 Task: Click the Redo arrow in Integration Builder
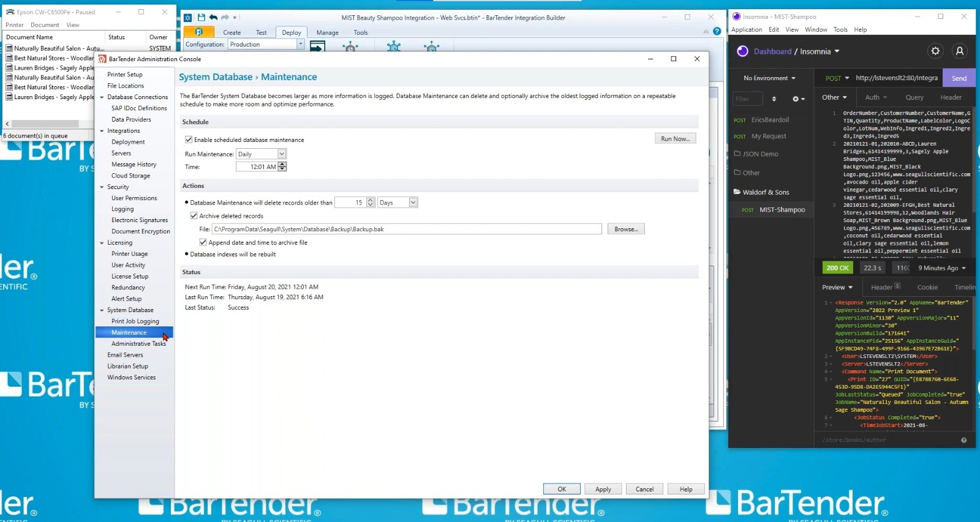[x=225, y=18]
